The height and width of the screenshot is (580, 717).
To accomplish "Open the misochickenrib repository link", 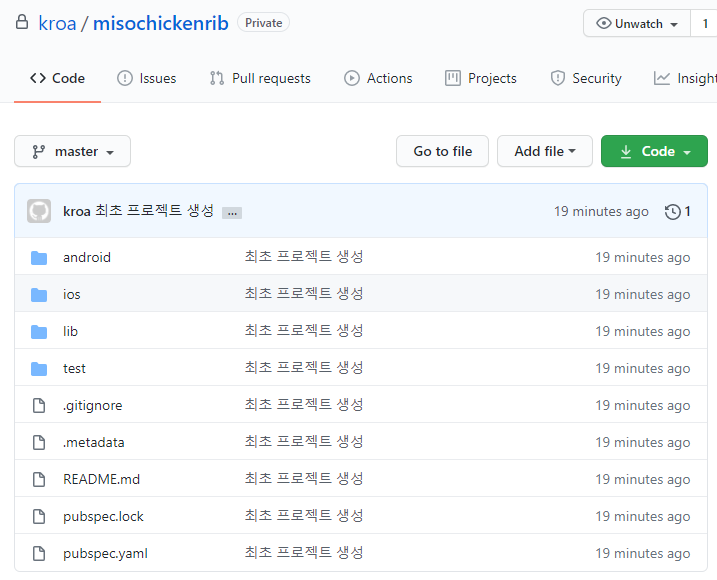I will pyautogui.click(x=161, y=23).
